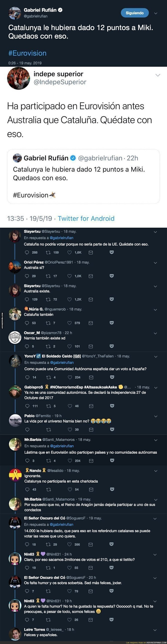Expand chevron menu on indepe superior tweet

tap(158, 75)
